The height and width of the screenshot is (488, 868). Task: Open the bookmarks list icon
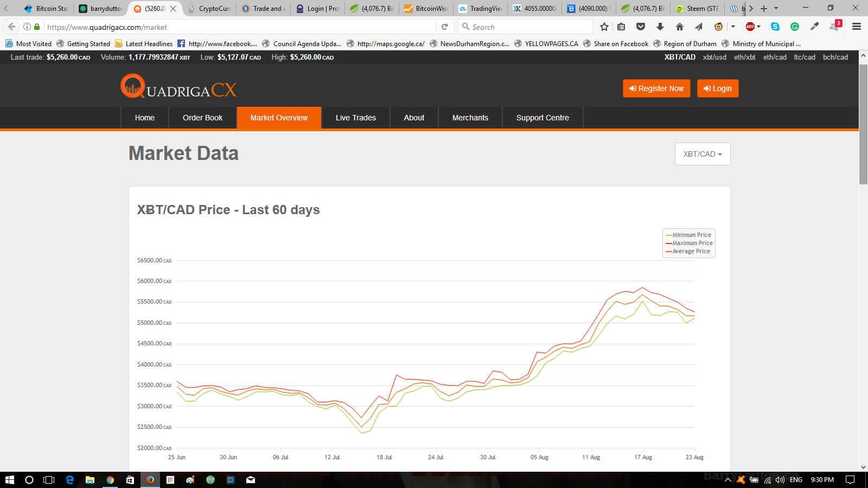tap(622, 27)
